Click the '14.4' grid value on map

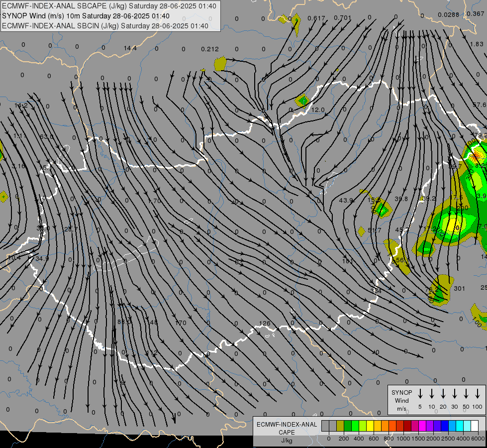coord(130,48)
